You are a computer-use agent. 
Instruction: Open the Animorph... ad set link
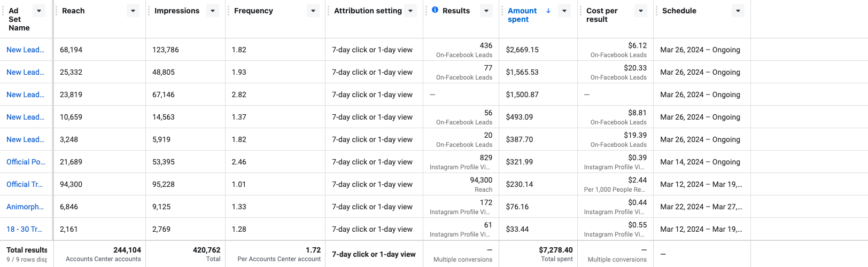(25, 207)
